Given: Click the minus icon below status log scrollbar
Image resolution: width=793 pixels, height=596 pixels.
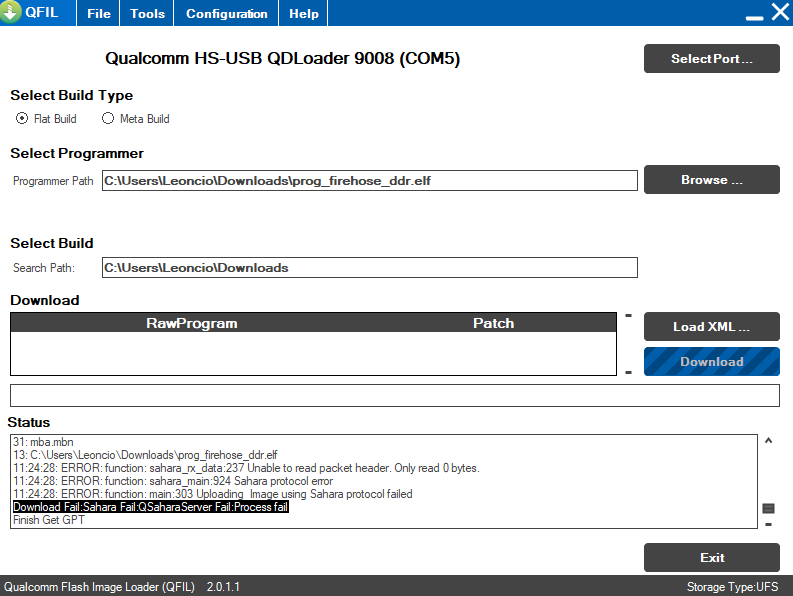Looking at the screenshot, I should pyautogui.click(x=768, y=525).
